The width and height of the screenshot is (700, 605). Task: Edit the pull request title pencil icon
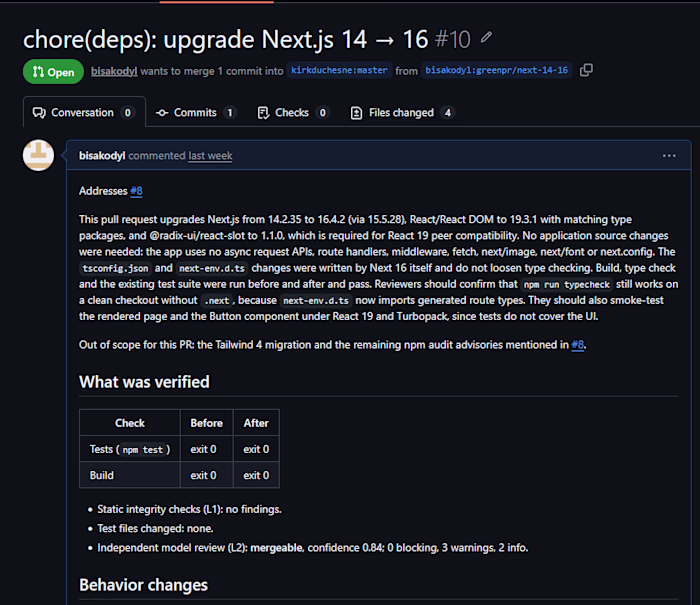click(x=486, y=38)
